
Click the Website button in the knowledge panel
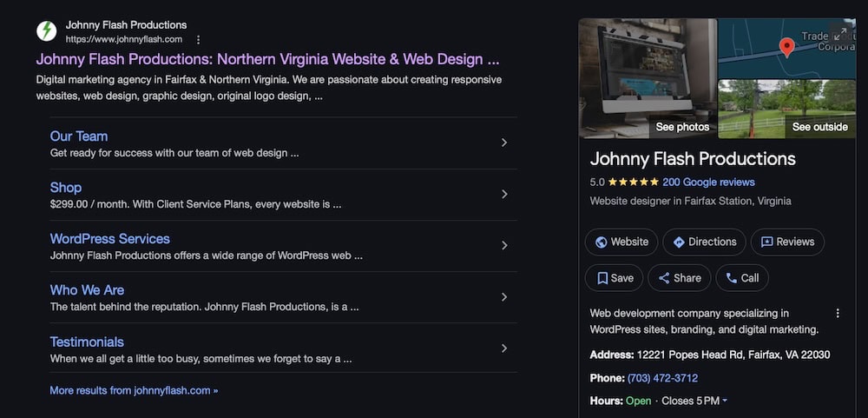(621, 242)
